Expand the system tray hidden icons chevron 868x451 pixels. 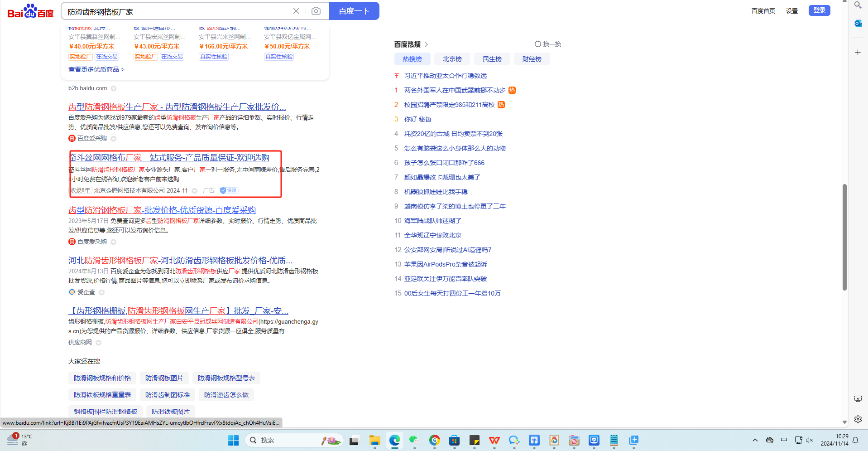coord(755,440)
